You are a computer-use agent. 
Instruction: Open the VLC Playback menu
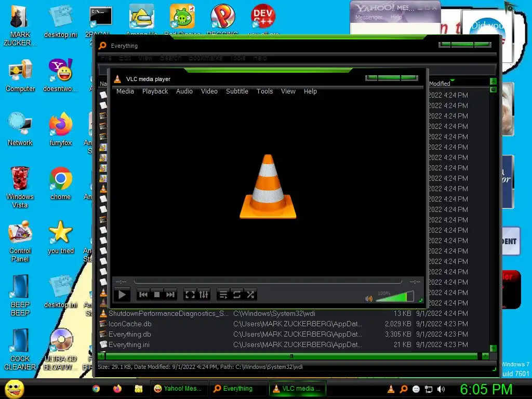(x=155, y=91)
